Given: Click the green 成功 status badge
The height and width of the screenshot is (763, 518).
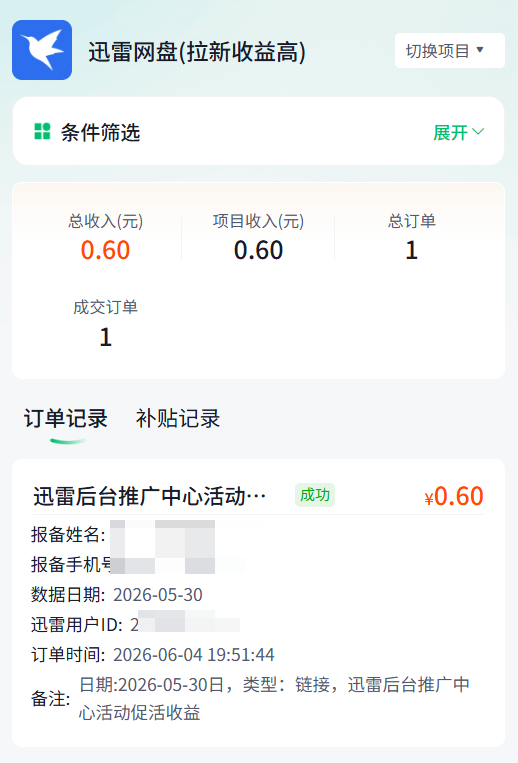Looking at the screenshot, I should 315,495.
